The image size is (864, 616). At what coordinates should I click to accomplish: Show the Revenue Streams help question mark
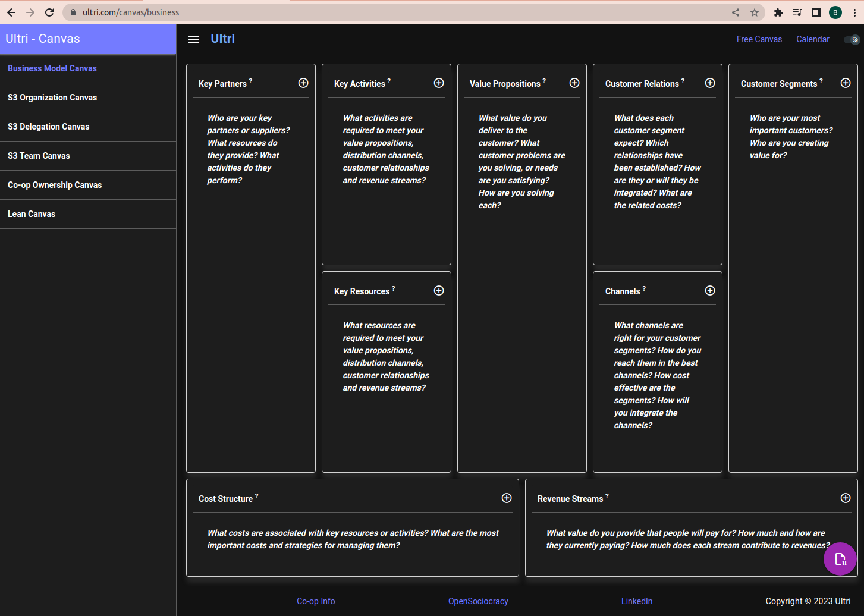(607, 496)
